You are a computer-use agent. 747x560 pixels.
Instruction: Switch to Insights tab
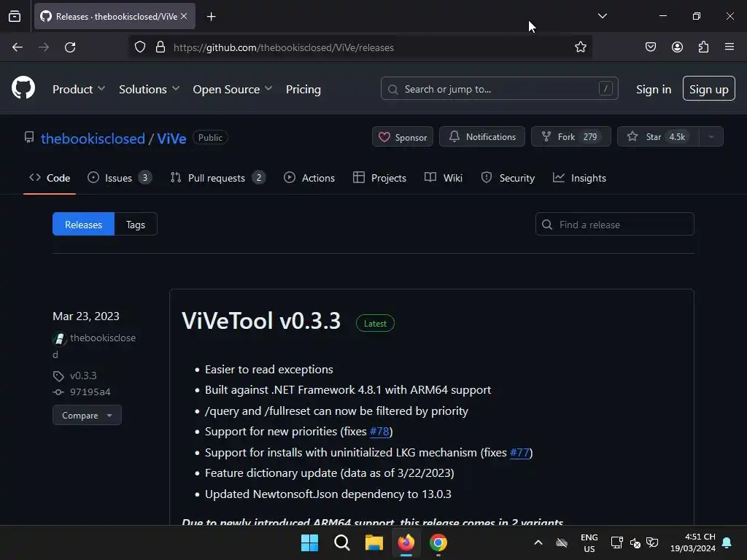[579, 178]
